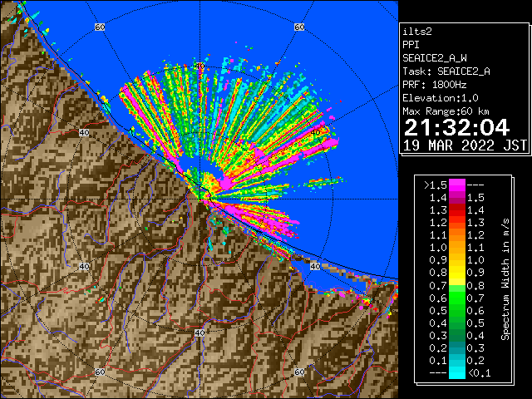Click the 'PRF: 1800Hz' line
The image size is (532, 399).
[435, 85]
